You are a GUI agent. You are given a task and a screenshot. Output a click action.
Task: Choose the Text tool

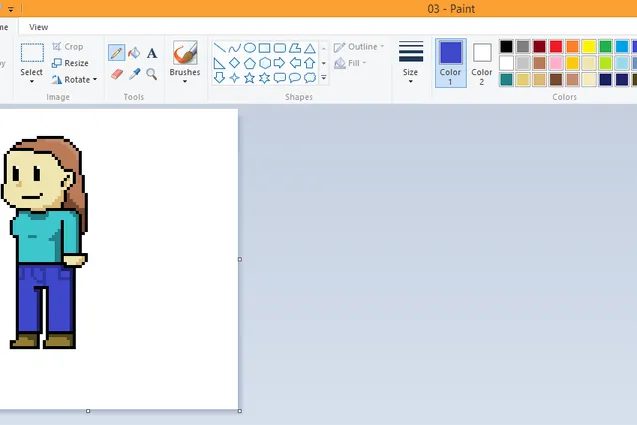coord(152,53)
